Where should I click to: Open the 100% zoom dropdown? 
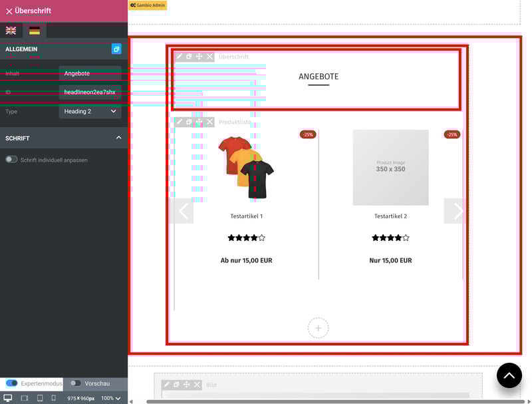click(111, 398)
